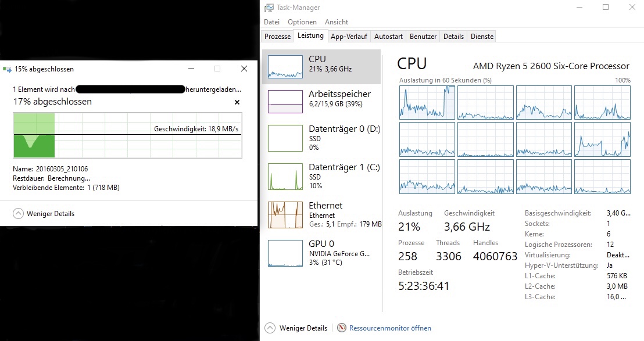Click the Task-Manager title bar icon

point(269,8)
